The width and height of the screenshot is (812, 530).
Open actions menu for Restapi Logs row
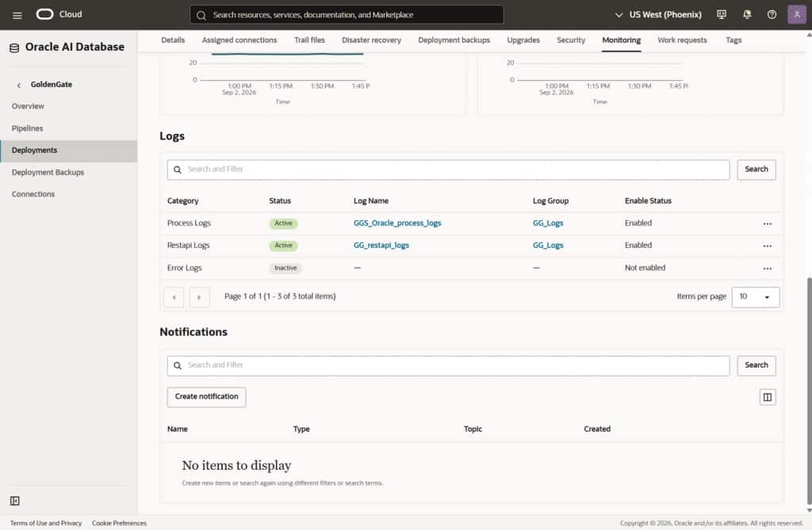click(767, 246)
